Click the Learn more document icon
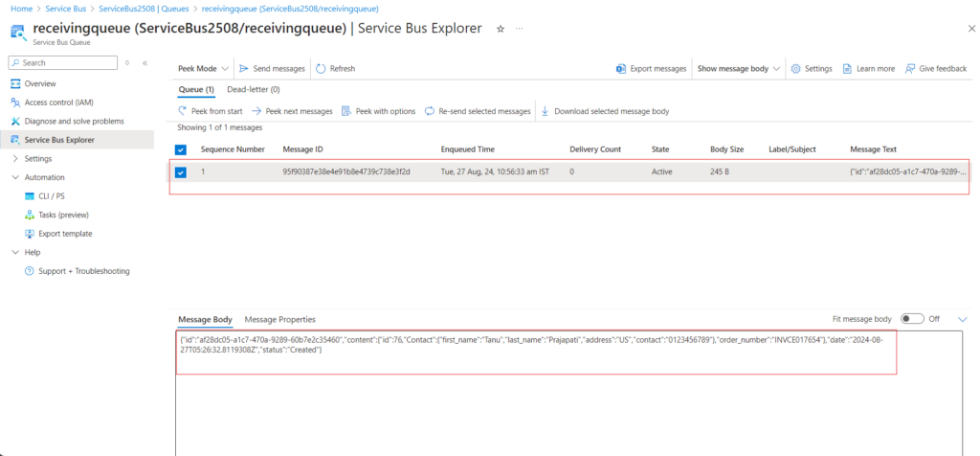The height and width of the screenshot is (456, 980). (847, 69)
